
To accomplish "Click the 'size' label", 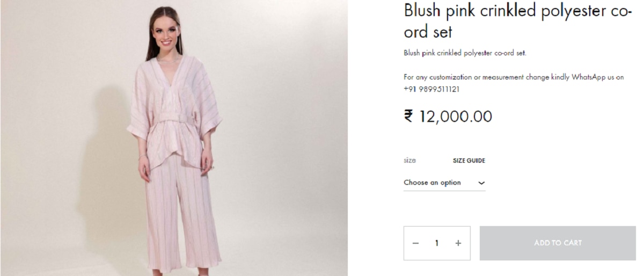I will 409,161.
